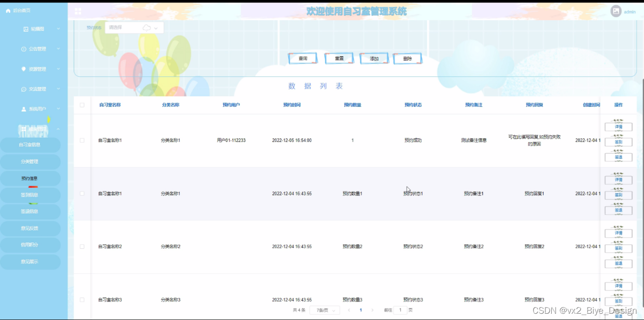The height and width of the screenshot is (320, 644).
Task: Collapse the open module group chevron
Action: pyautogui.click(x=58, y=129)
